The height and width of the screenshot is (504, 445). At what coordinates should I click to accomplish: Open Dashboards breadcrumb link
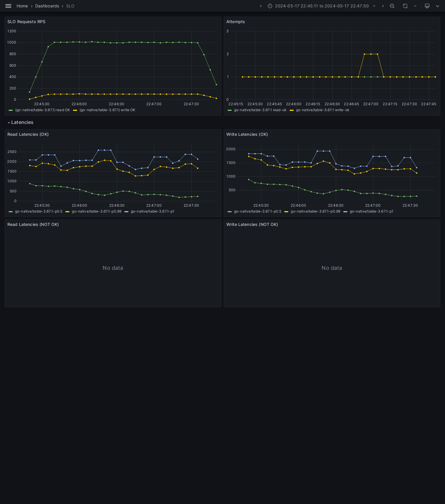click(x=47, y=6)
